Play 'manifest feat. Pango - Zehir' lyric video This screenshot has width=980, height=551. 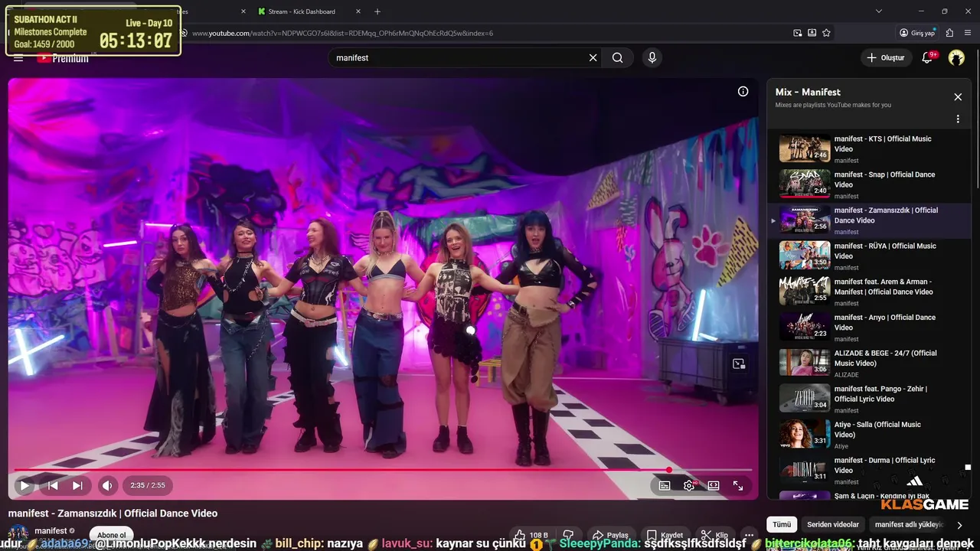coord(869,399)
